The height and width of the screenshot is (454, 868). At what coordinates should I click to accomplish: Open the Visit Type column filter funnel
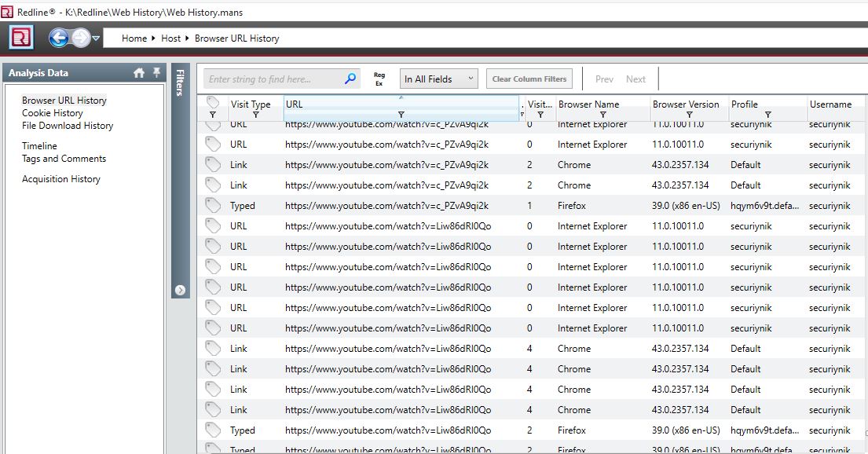(256, 115)
